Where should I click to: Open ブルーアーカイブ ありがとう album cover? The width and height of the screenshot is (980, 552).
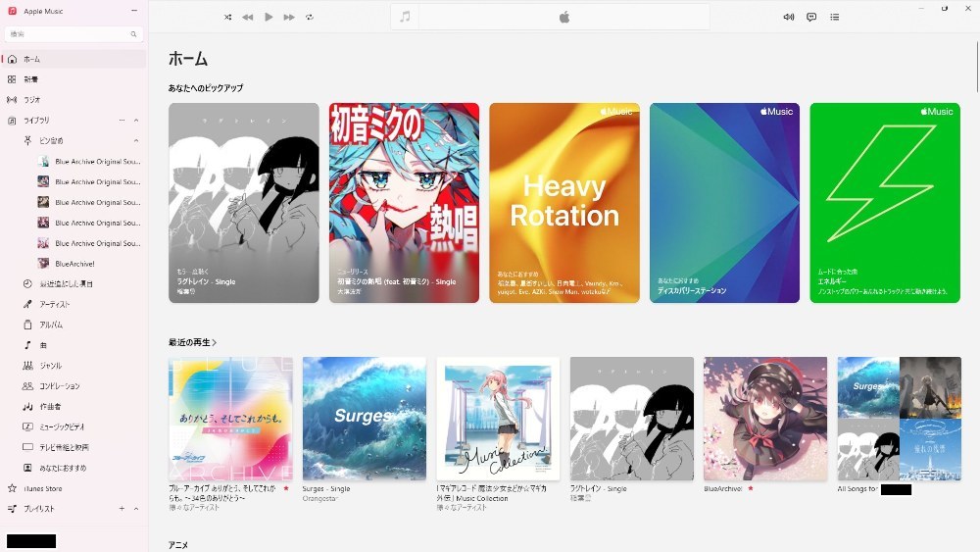230,419
